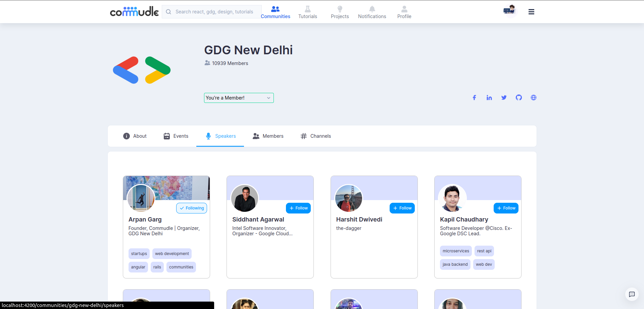This screenshot has width=644, height=309.
Task: Click the startups tag
Action: pos(139,254)
